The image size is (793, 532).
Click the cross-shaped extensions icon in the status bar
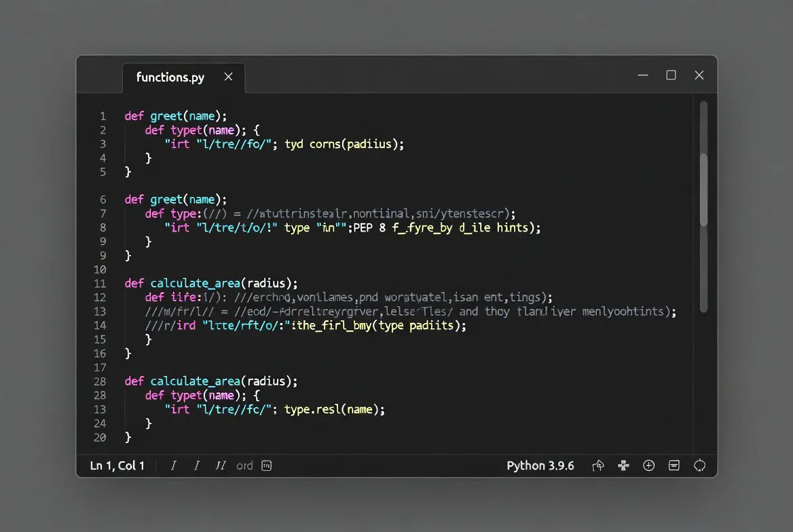click(x=623, y=465)
